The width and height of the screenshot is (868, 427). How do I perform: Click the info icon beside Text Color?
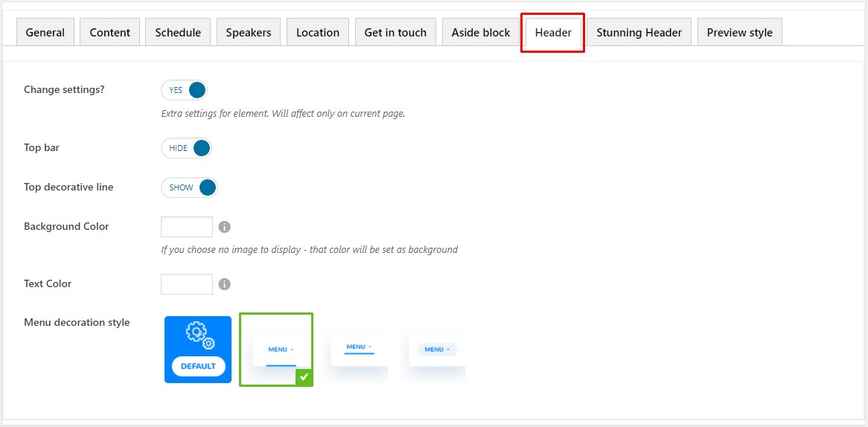coord(224,284)
